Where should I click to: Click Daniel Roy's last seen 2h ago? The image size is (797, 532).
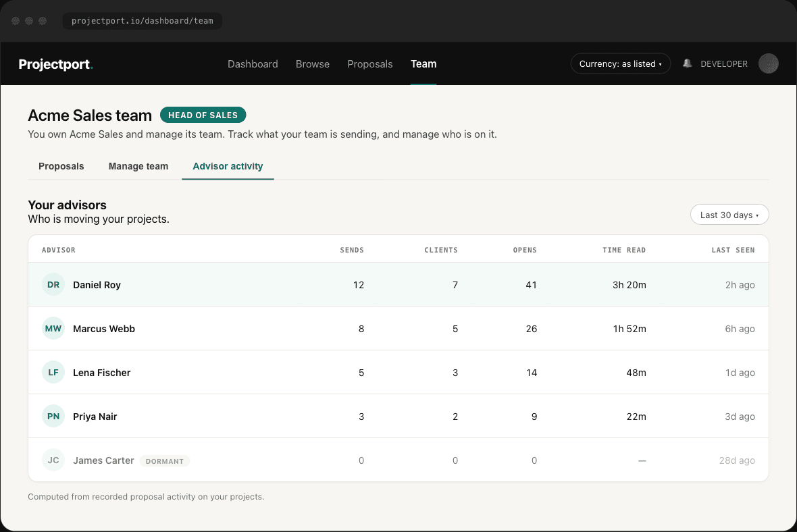[740, 285]
